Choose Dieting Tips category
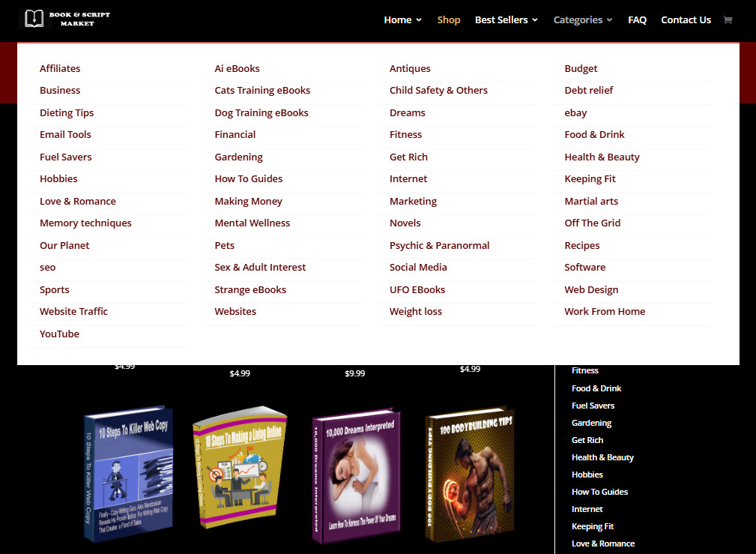The width and height of the screenshot is (756, 554). [67, 112]
